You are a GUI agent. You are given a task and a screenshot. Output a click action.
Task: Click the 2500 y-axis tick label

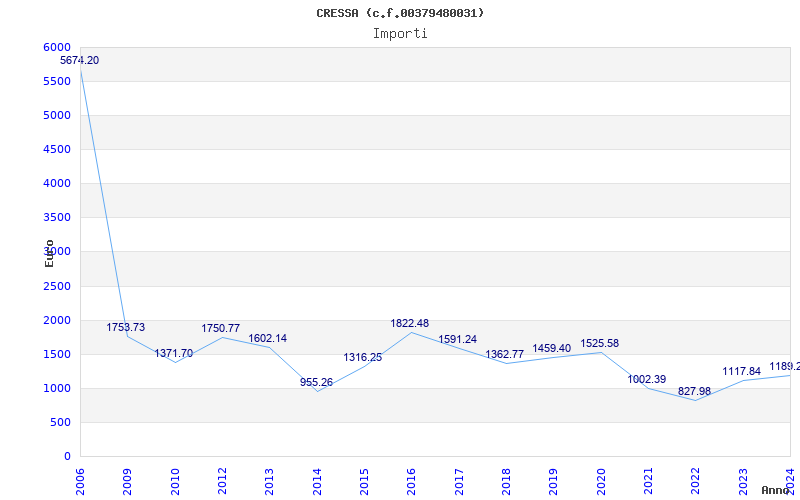tap(57, 286)
